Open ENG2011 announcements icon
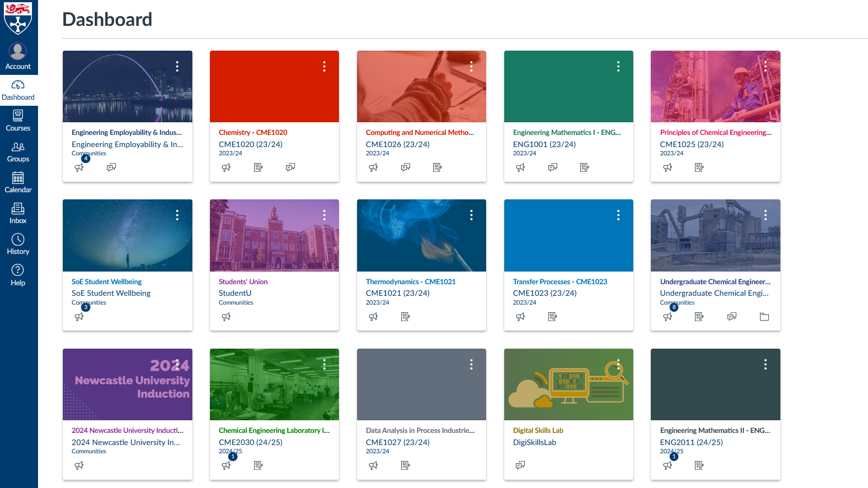This screenshot has height=488, width=868. [x=668, y=465]
